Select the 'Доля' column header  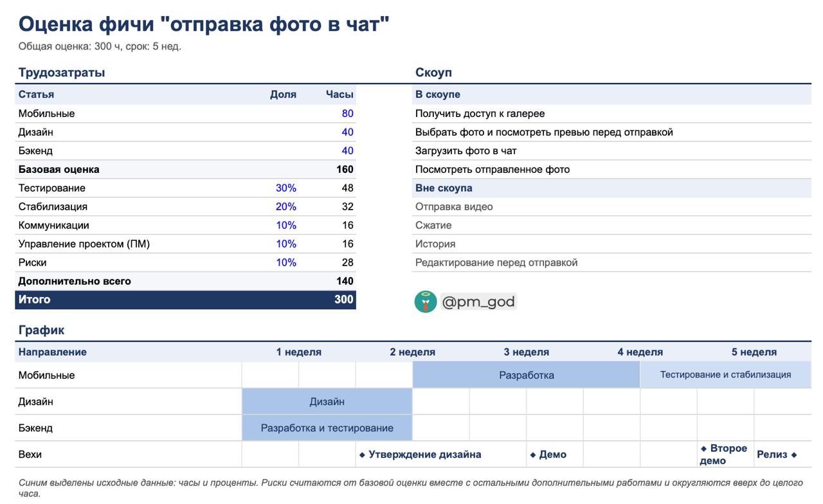pyautogui.click(x=283, y=94)
